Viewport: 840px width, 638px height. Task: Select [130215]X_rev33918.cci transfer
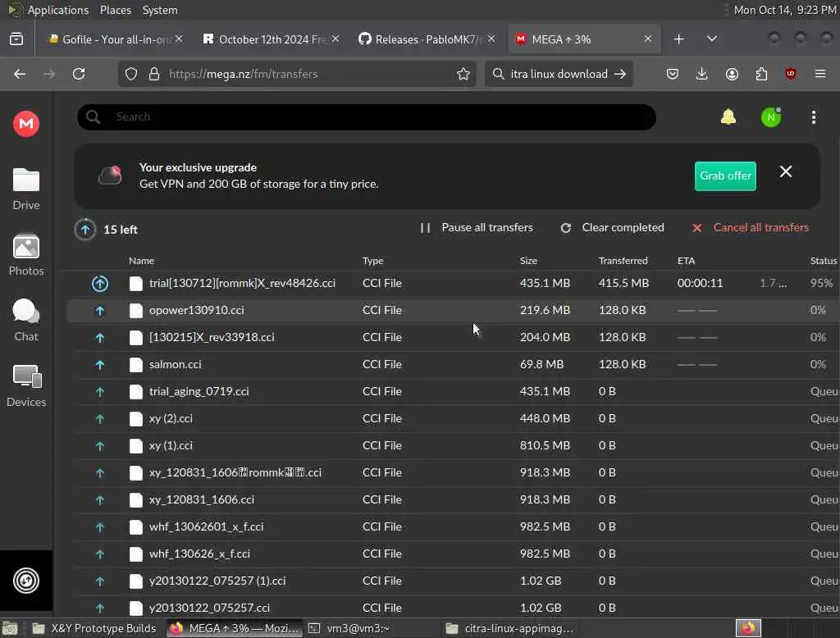pyautogui.click(x=453, y=337)
